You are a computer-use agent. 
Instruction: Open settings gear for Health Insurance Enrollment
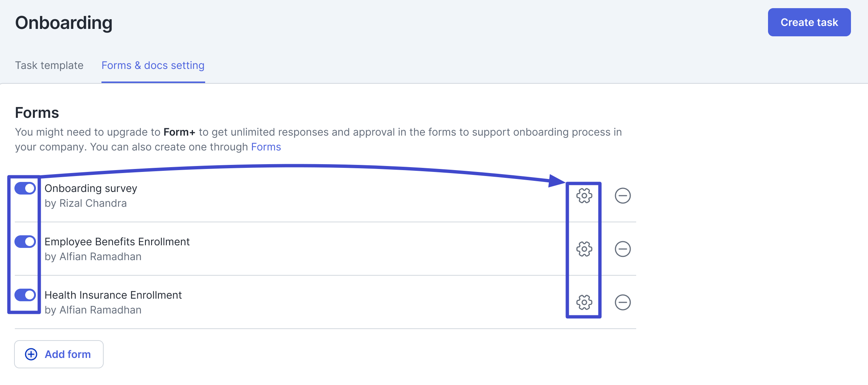(x=584, y=302)
